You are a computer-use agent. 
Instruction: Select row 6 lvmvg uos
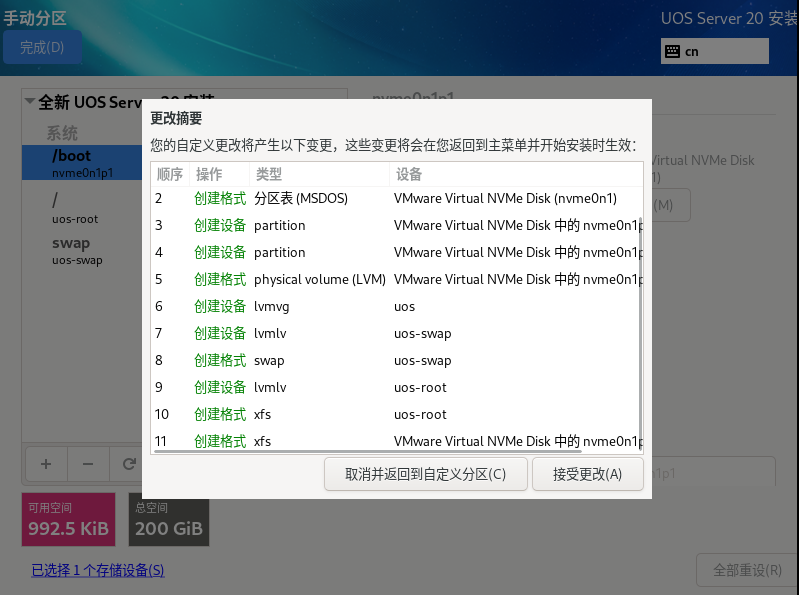(x=395, y=306)
